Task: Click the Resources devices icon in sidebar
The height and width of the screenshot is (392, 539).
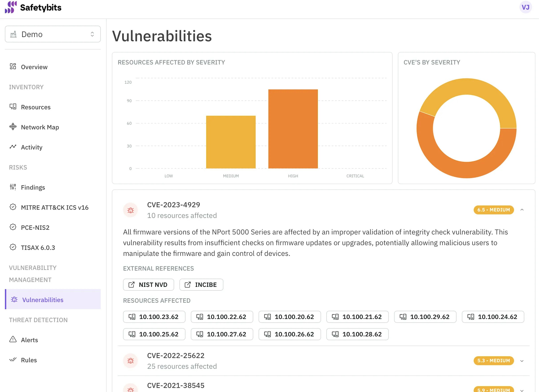Action: click(13, 107)
